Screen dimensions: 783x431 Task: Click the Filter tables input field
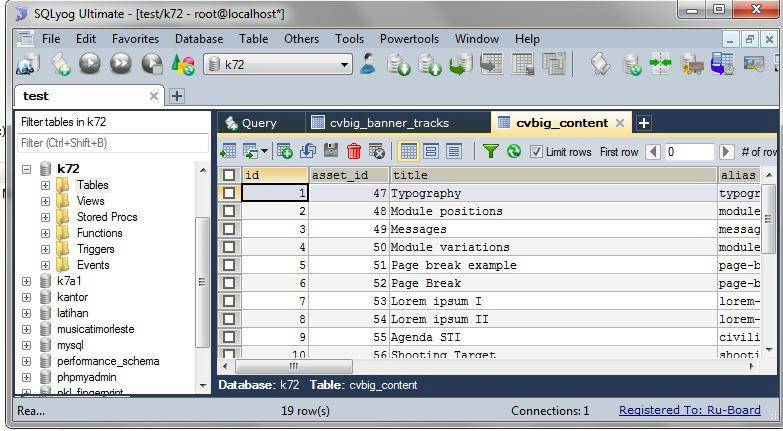coord(113,143)
